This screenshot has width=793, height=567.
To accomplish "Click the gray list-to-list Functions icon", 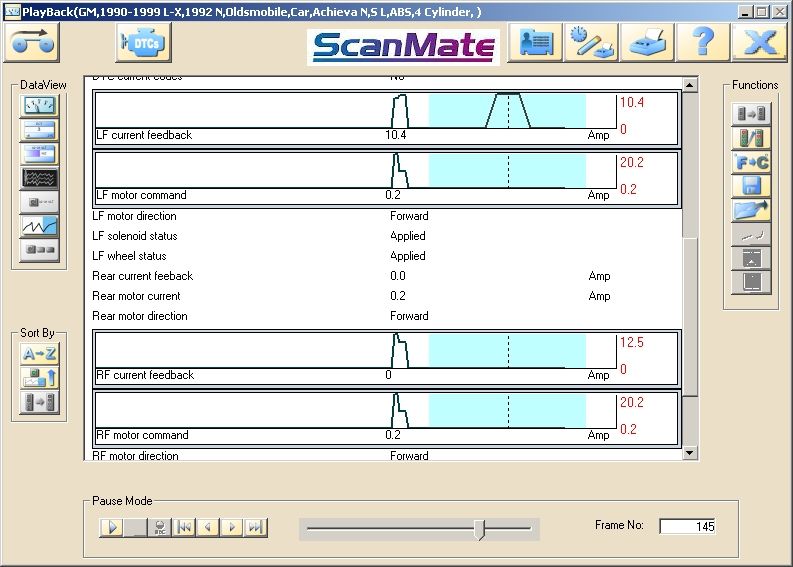I will [751, 113].
